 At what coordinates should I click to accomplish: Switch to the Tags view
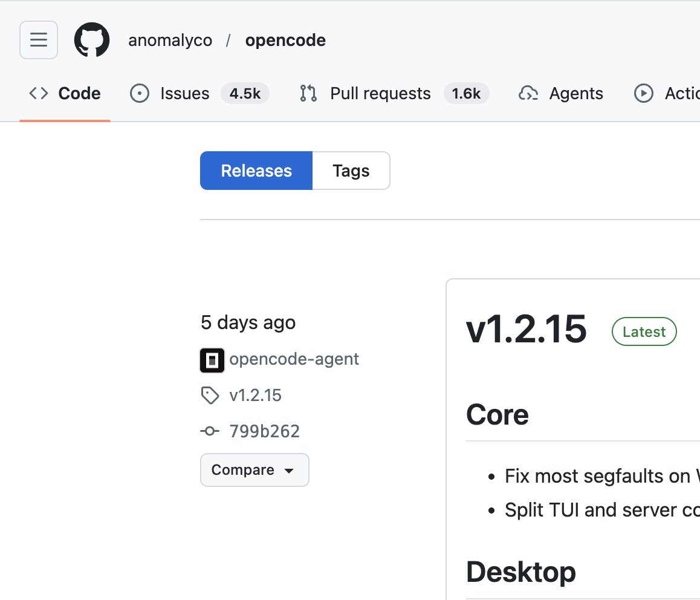tap(351, 171)
